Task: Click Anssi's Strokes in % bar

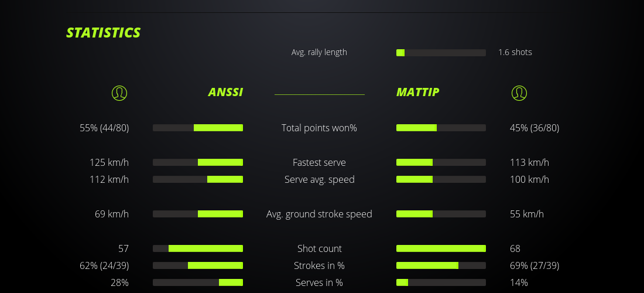Action: coord(198,265)
